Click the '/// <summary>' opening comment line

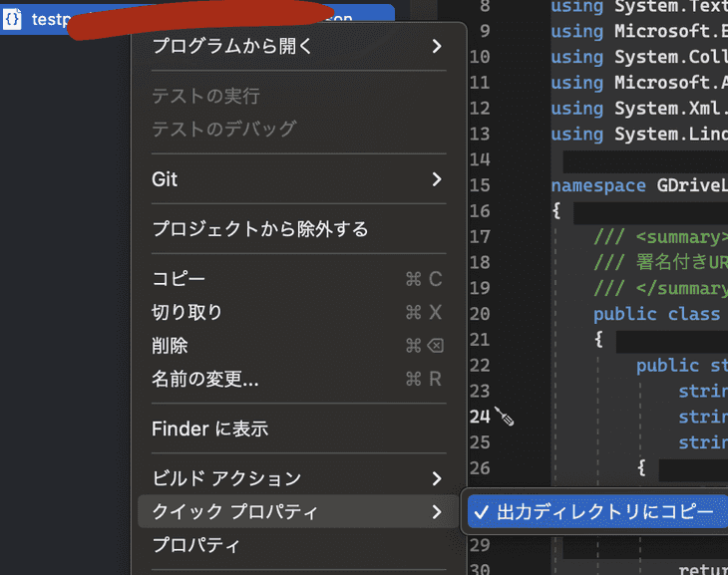[x=660, y=237]
